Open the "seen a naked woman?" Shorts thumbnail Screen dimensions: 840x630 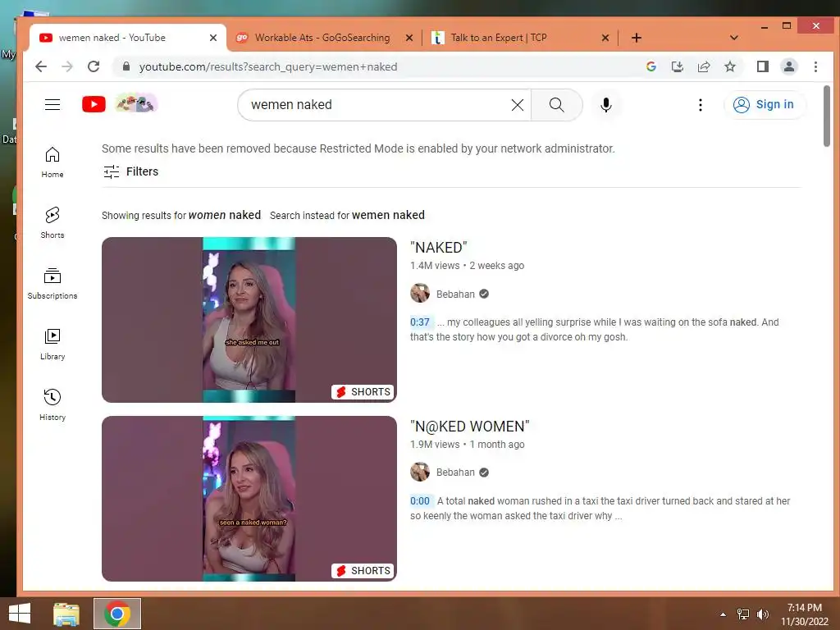[249, 499]
